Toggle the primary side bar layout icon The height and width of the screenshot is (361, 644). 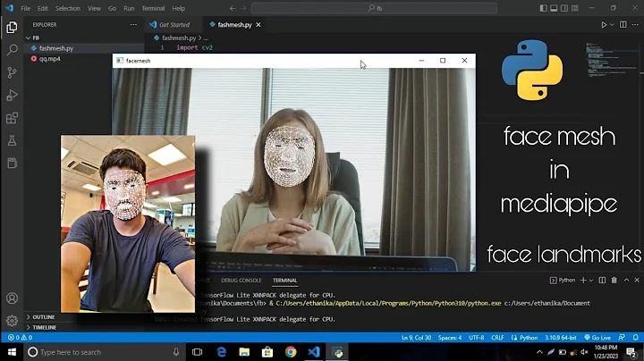pos(544,8)
